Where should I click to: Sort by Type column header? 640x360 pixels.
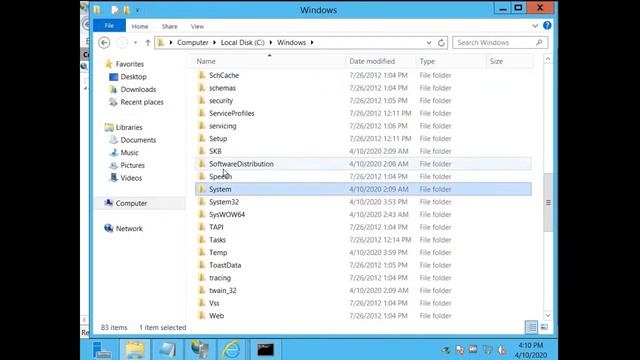click(451, 61)
